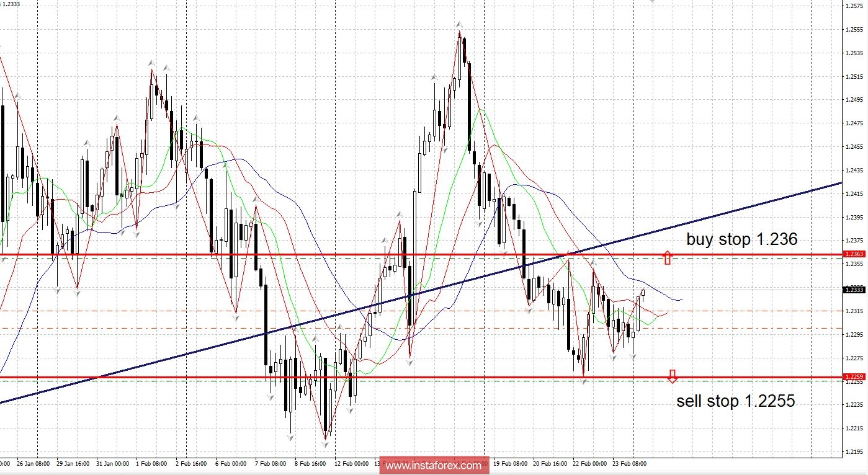Click the "sell stop 1.2255" annotation text
Image resolution: width=868 pixels, height=475 pixels.
point(736,401)
